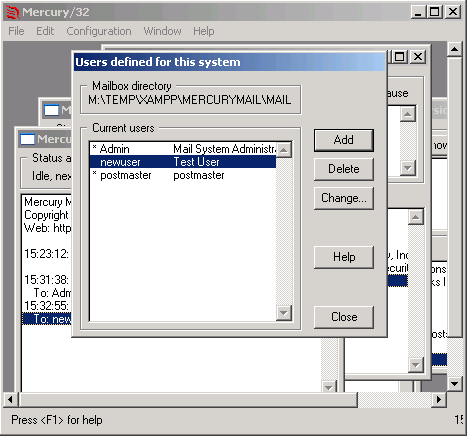Click the 15:23:12 log entry
Image resolution: width=467 pixels, height=436 pixels.
(47, 254)
